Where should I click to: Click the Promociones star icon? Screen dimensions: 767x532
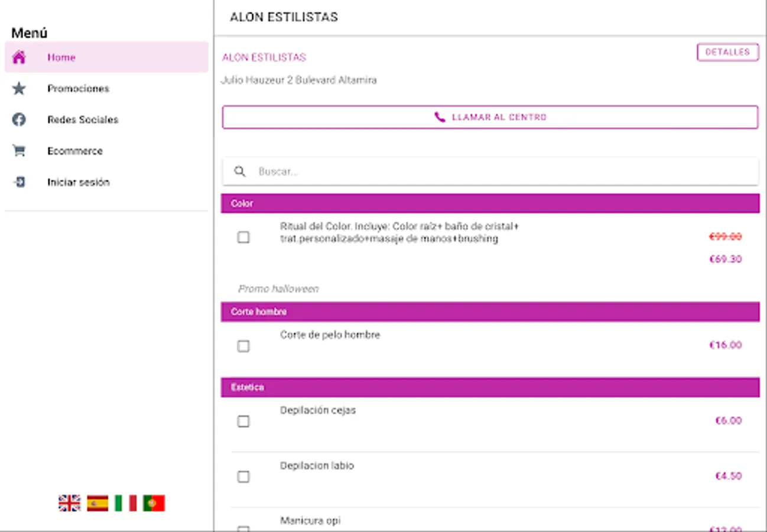(x=19, y=89)
